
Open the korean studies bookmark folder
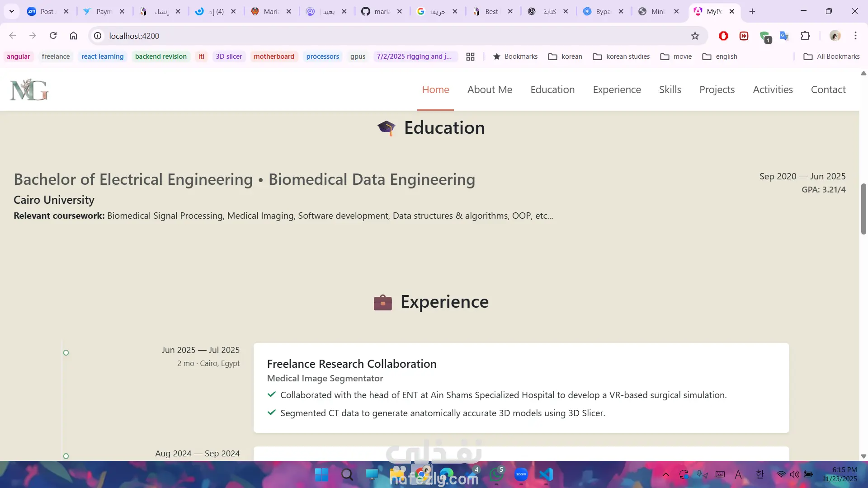622,56
